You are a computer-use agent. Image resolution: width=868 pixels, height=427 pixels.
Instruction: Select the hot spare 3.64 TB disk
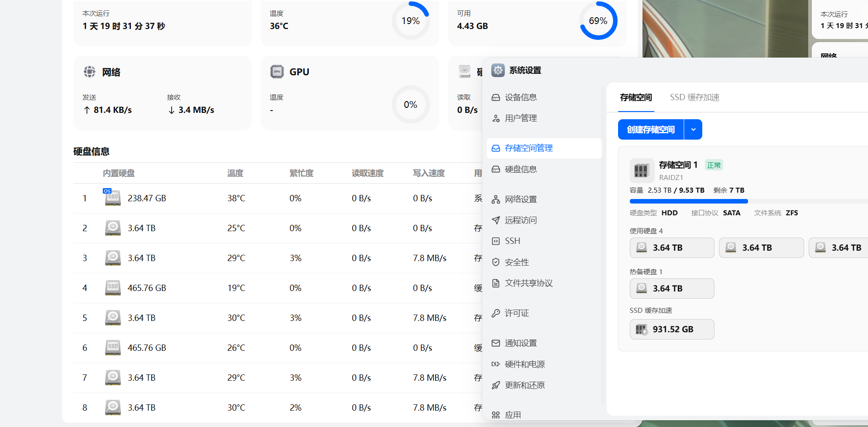coord(671,289)
